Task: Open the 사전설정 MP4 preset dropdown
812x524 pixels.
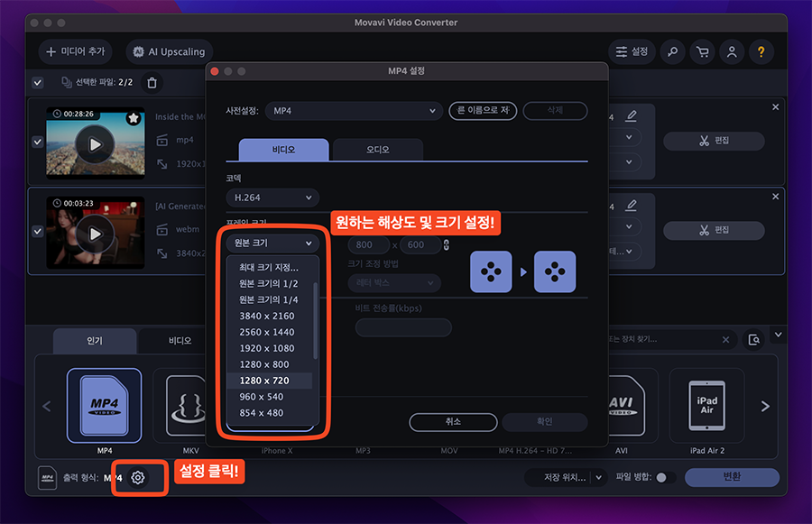Action: [354, 111]
